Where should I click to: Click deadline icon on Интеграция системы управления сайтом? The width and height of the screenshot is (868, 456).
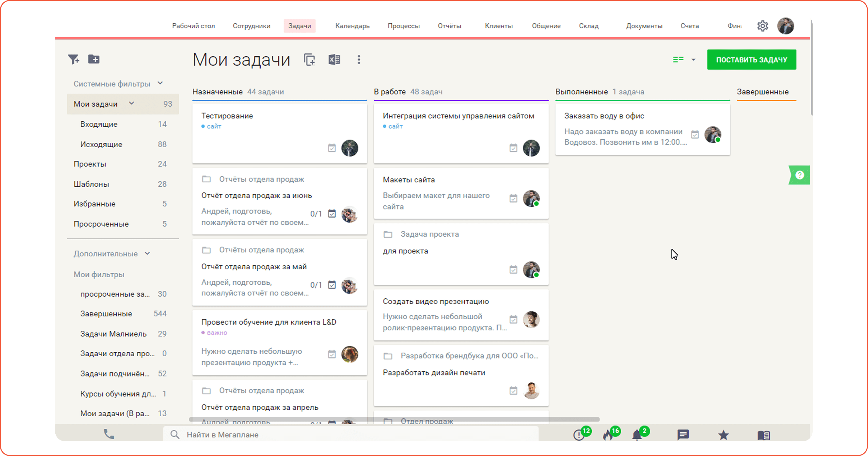(x=513, y=148)
